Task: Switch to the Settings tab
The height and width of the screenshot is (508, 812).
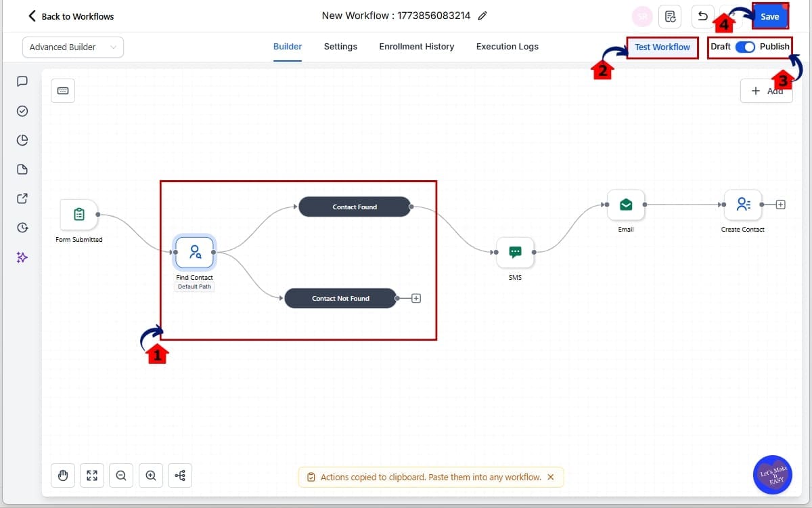Action: click(x=340, y=47)
